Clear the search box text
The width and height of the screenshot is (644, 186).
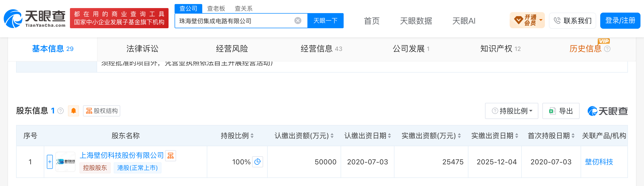pyautogui.click(x=298, y=21)
